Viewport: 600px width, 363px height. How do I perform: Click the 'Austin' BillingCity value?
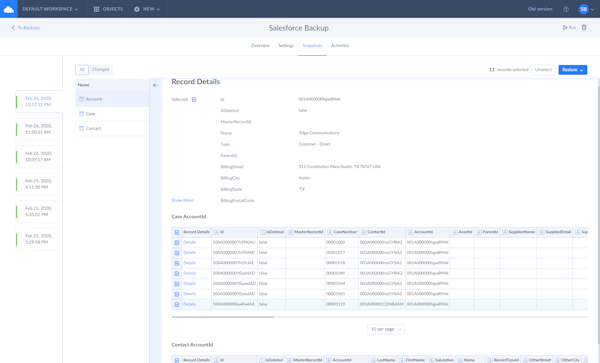click(304, 178)
